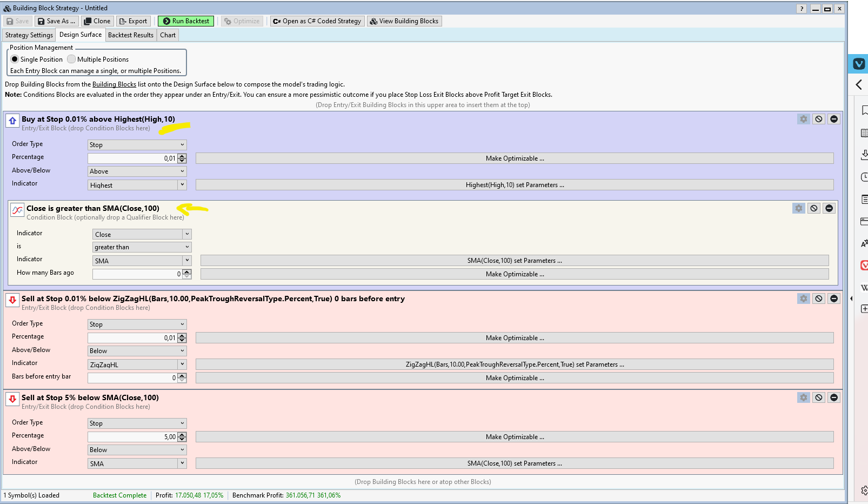Click the Buy entry up-arrow block icon

[x=12, y=121]
